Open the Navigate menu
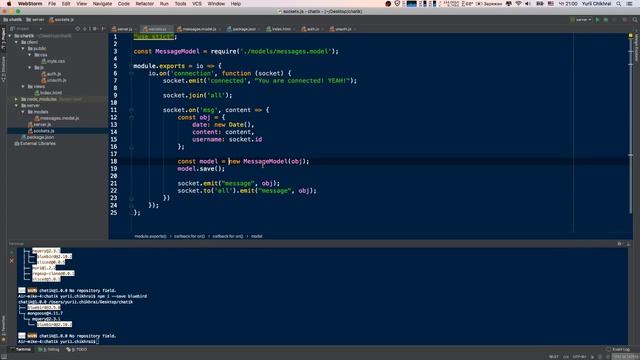This screenshot has height=360, width=640. (102, 4)
